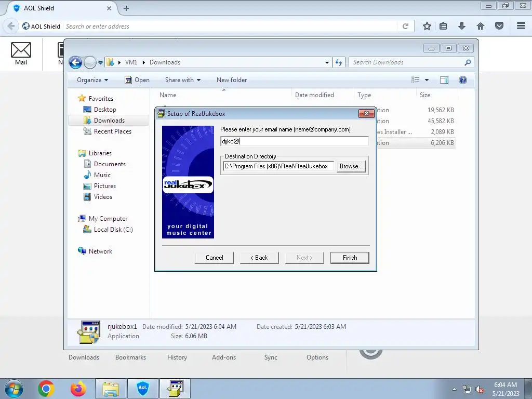Open the Explorer address history dropdown
532x399 pixels.
327,62
